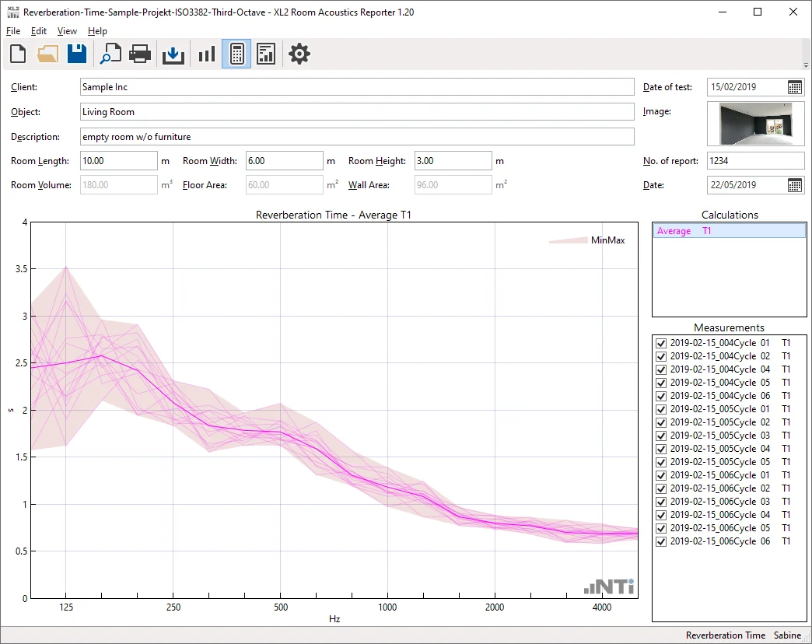The width and height of the screenshot is (812, 644).
Task: Uncheck measurement 004Cycle 01 T1
Action: pos(661,343)
